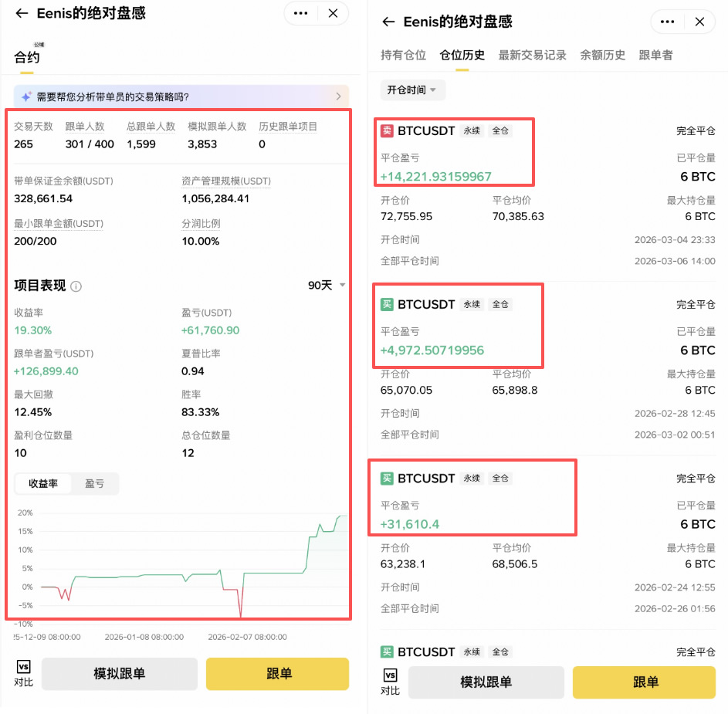This screenshot has height=714, width=728.
Task: Expand the strategy analysis banner chevron
Action: (x=339, y=96)
